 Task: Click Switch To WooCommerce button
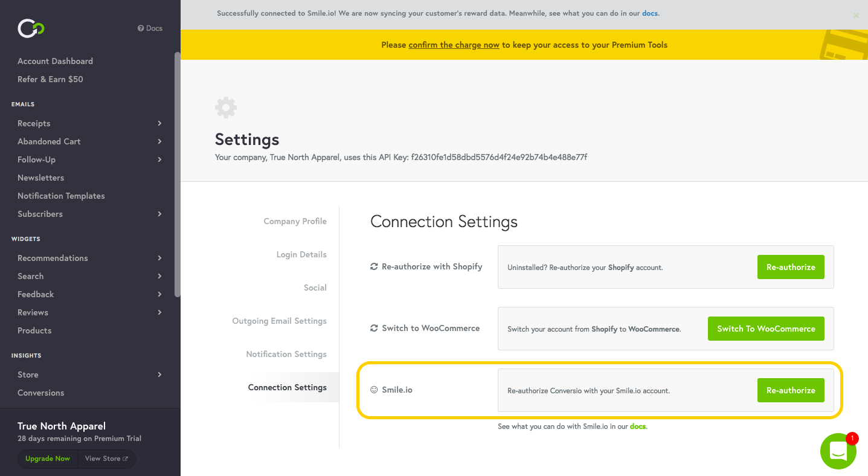click(766, 329)
